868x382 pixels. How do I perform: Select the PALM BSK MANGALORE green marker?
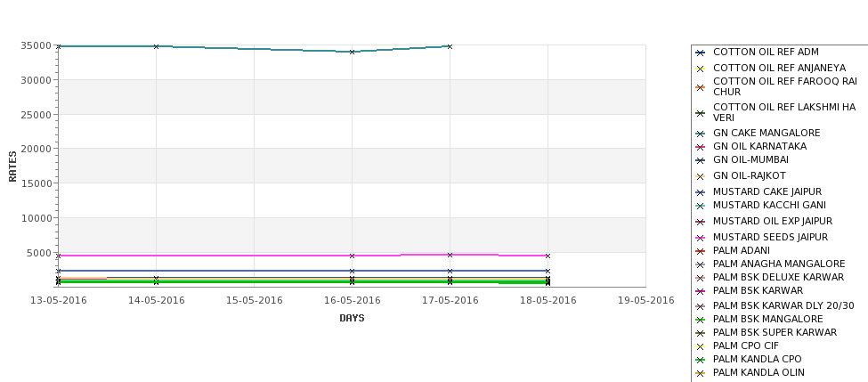coord(700,320)
